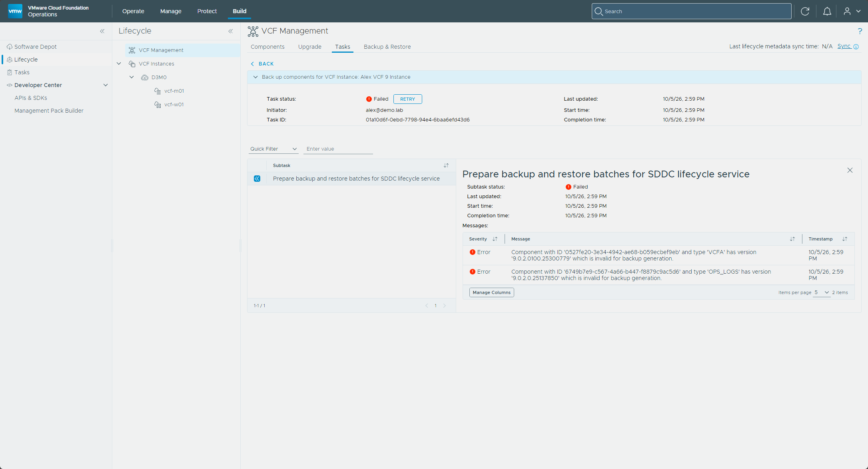Switch to the Components tab
Screen dimensions: 868x469
(267, 47)
